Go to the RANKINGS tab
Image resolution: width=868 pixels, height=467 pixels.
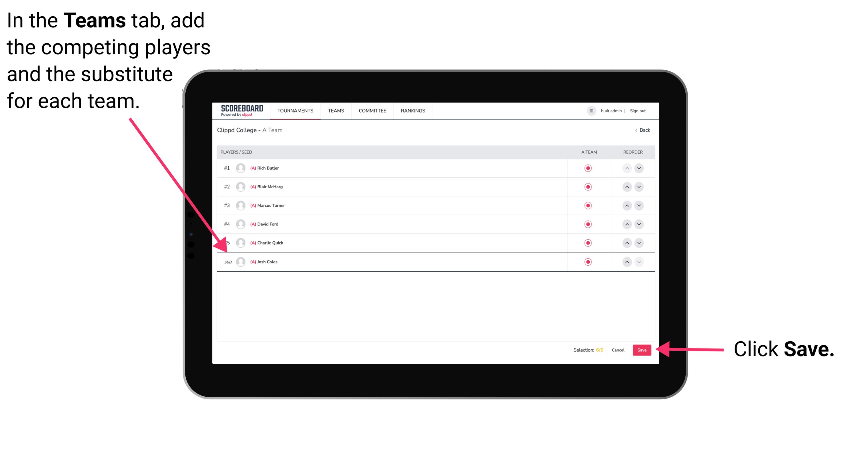[x=413, y=111]
